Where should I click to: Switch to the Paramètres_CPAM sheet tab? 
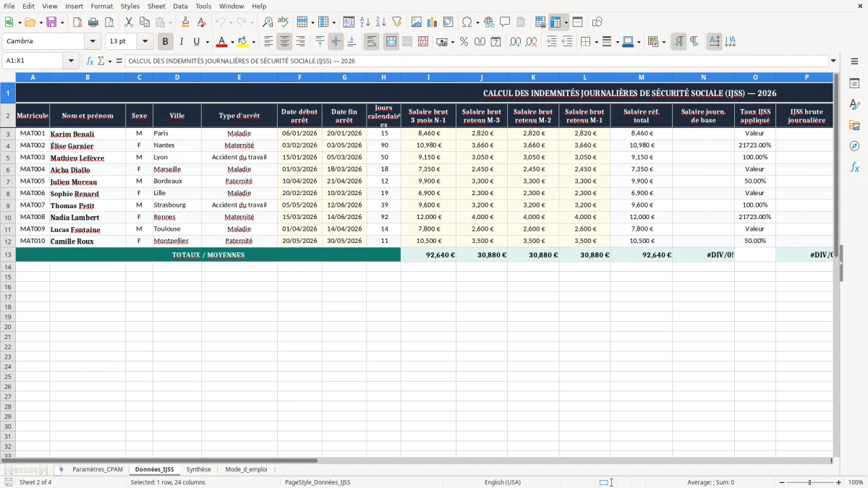tap(98, 470)
